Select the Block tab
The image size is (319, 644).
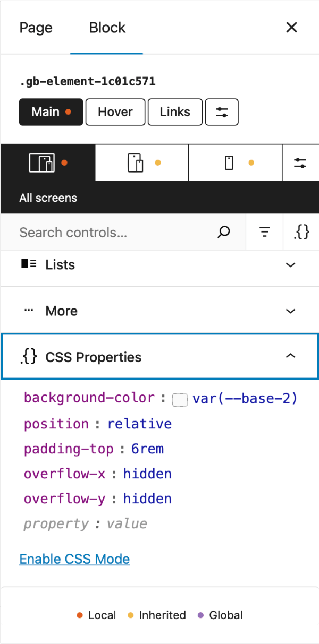tap(107, 28)
